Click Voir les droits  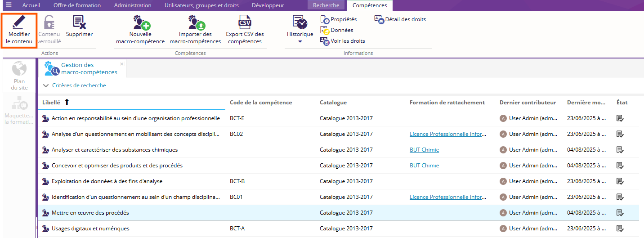click(347, 41)
